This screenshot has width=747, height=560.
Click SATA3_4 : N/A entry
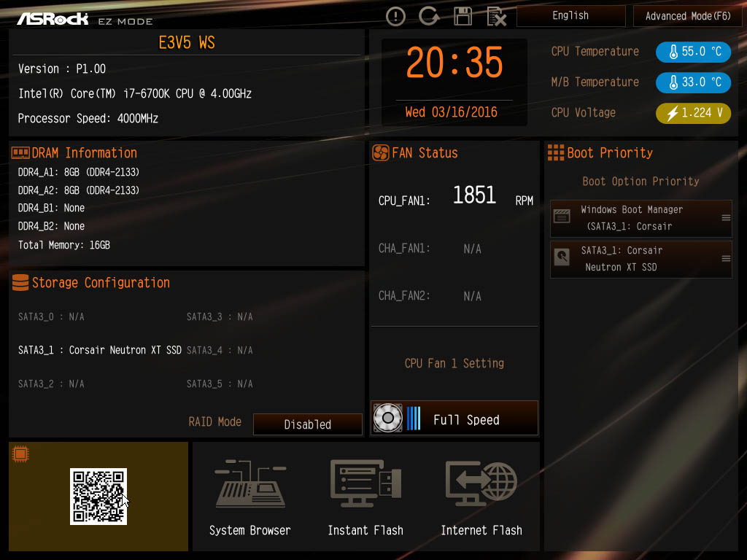[x=220, y=351]
